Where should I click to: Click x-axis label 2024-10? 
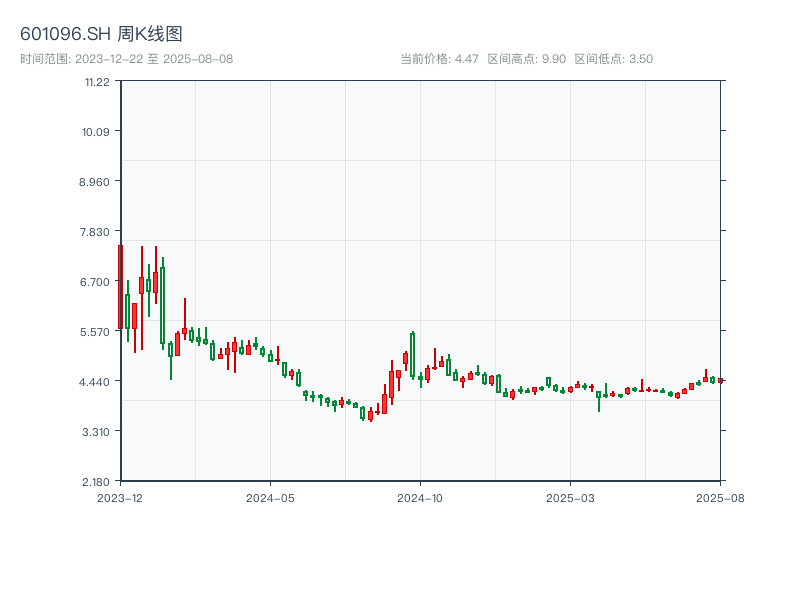420,498
